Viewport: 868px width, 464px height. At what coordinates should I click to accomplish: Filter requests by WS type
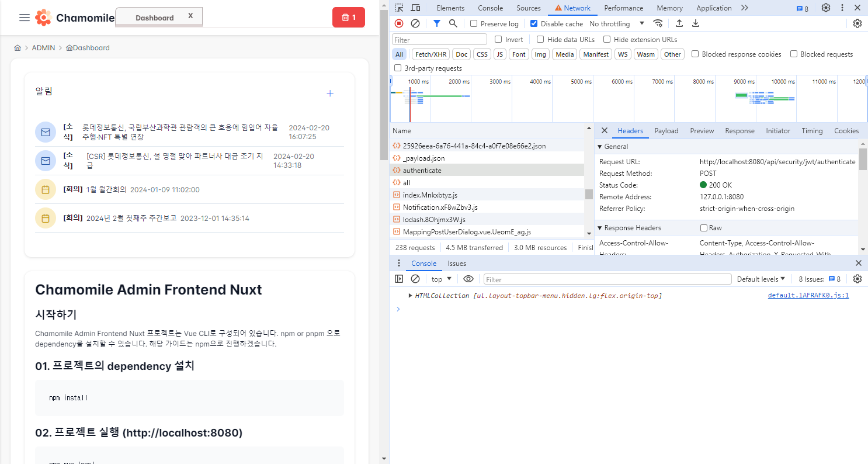pos(623,54)
